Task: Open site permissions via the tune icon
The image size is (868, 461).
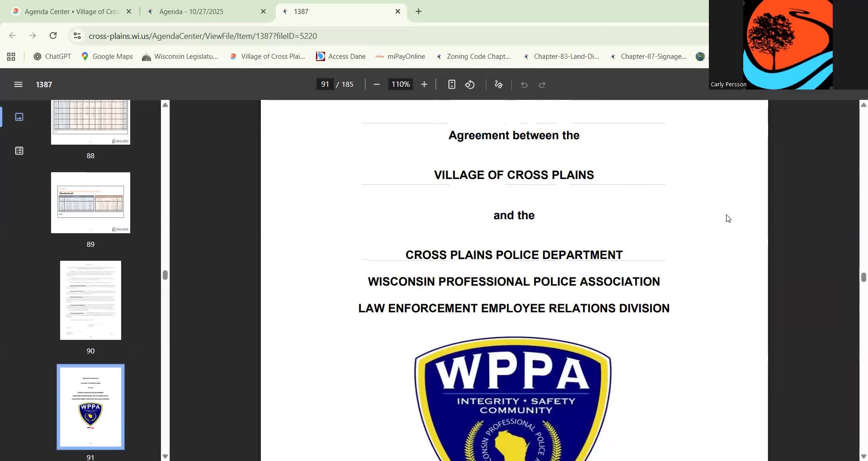Action: (76, 36)
